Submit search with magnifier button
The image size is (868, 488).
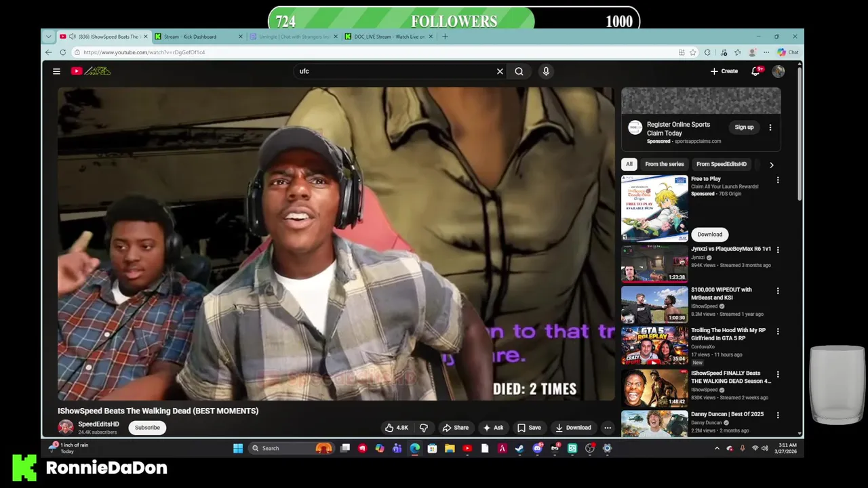point(519,71)
